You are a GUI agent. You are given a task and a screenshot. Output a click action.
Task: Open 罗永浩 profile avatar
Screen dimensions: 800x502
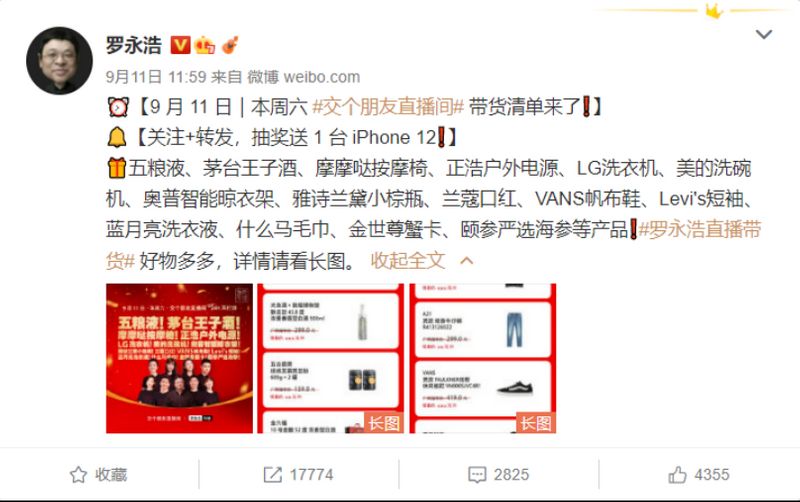coord(59,61)
